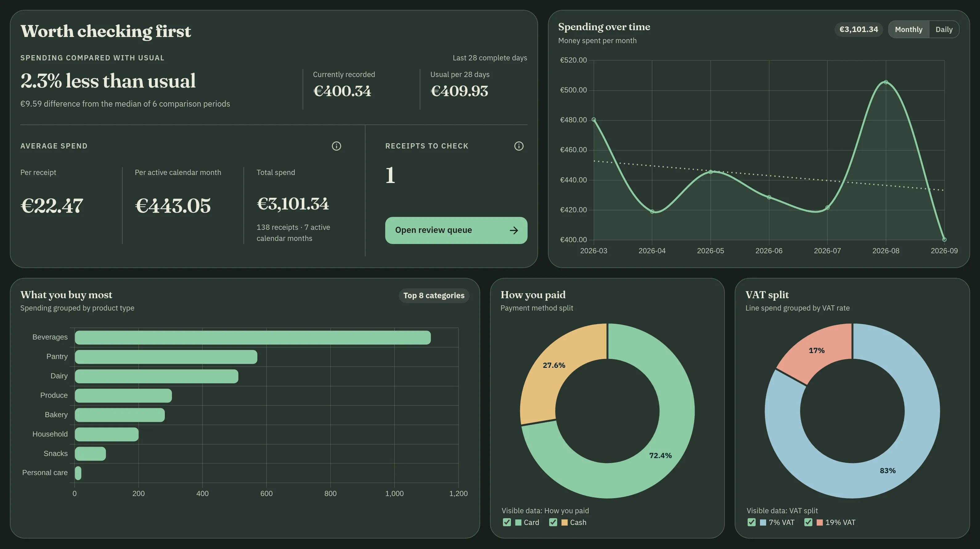980x549 pixels.
Task: Toggle the 7% VAT checkbox
Action: coord(751,522)
